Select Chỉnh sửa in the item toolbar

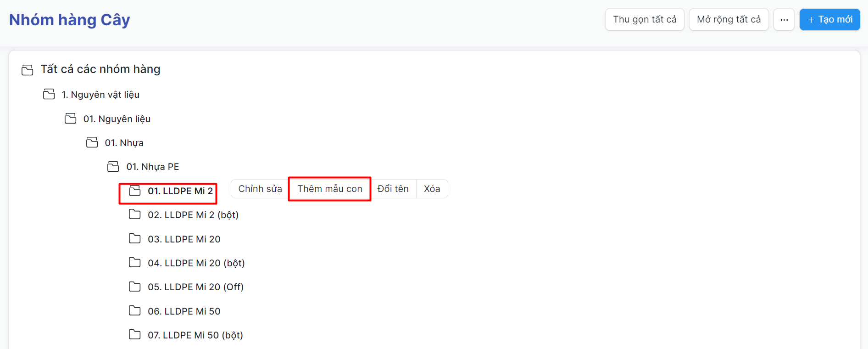260,189
